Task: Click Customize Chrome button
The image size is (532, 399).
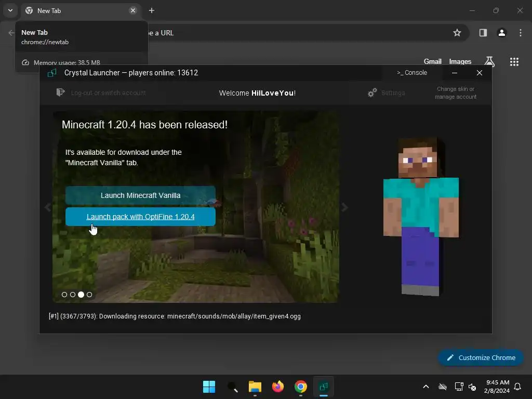Action: tap(481, 357)
